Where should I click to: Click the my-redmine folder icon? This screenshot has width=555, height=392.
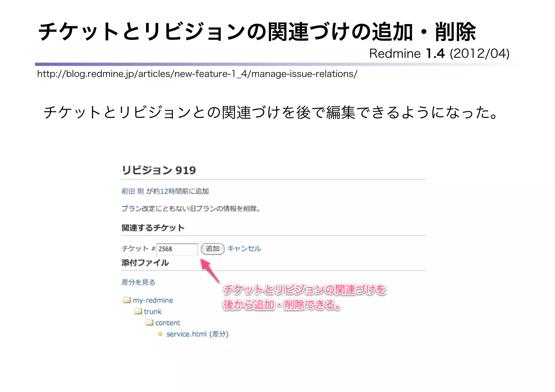[x=126, y=300]
